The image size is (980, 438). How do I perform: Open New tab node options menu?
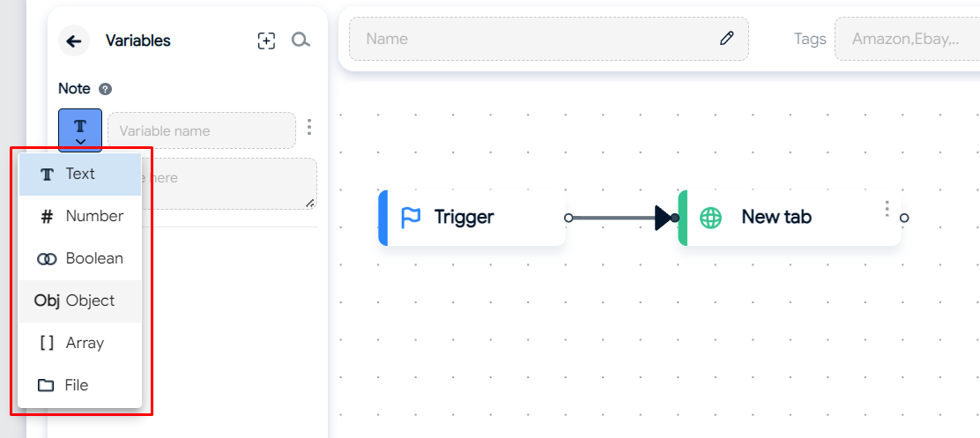887,209
